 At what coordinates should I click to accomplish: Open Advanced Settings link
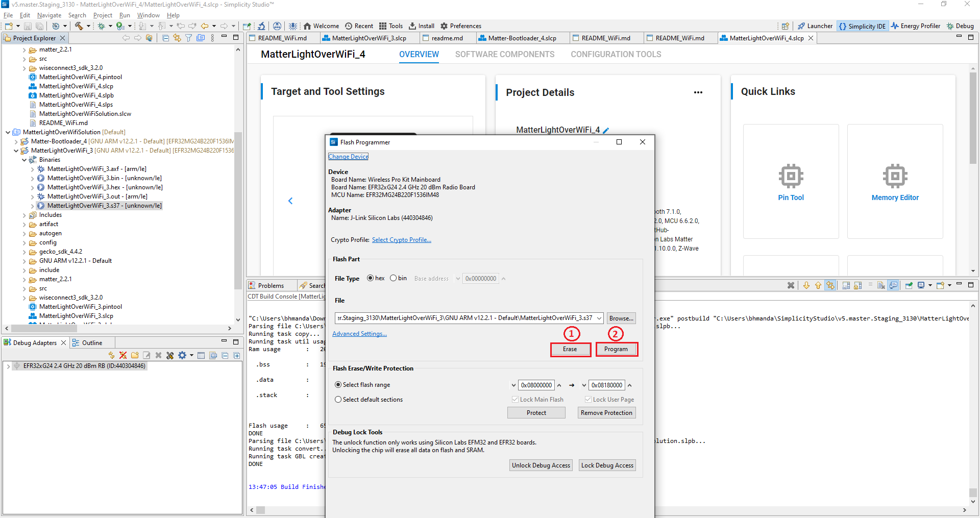click(359, 334)
